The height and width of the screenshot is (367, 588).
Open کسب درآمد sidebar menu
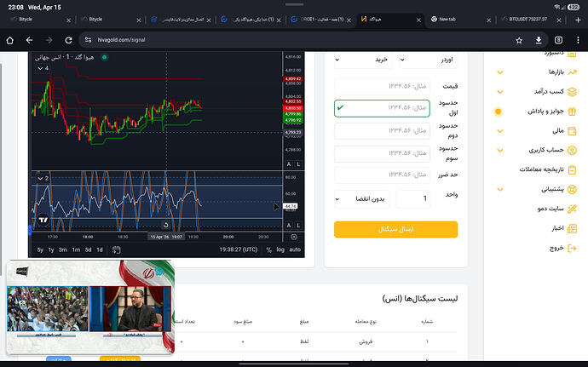pos(549,91)
